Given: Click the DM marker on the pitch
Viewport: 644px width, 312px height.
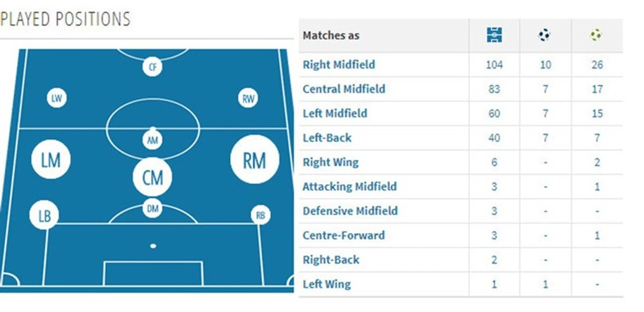Looking at the screenshot, I should (x=153, y=208).
